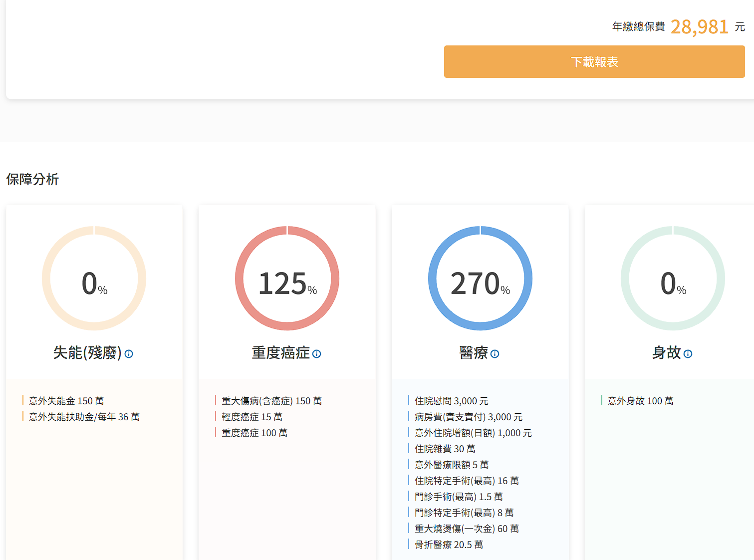This screenshot has height=560, width=754.
Task: Click the 意外身故 100 萬 entry
Action: tap(640, 401)
